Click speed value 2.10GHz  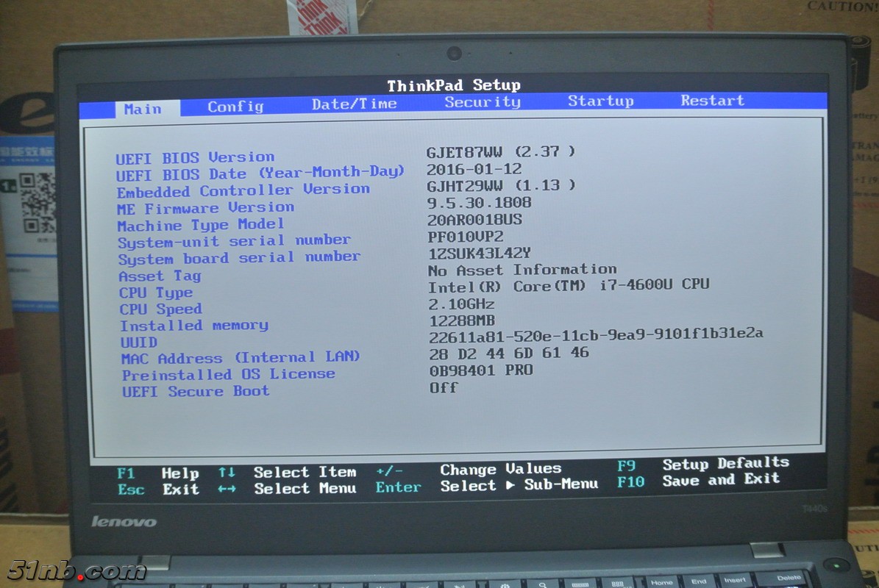461,304
